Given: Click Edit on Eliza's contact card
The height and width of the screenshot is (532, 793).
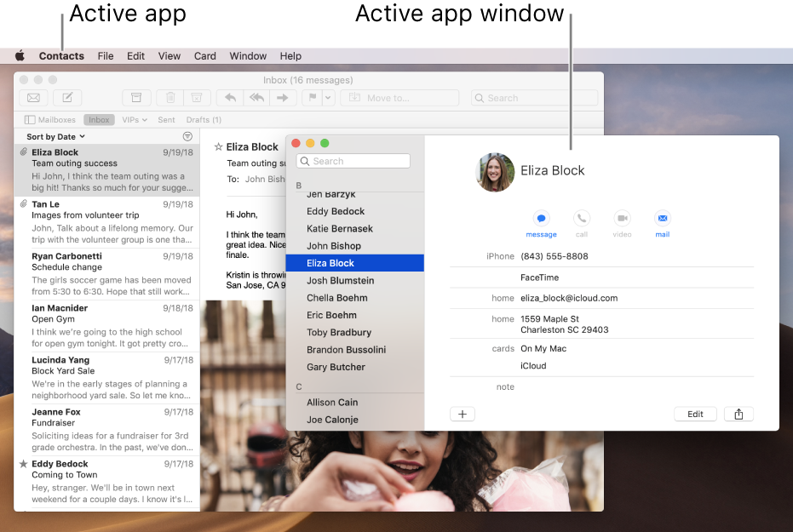Looking at the screenshot, I should click(x=695, y=414).
